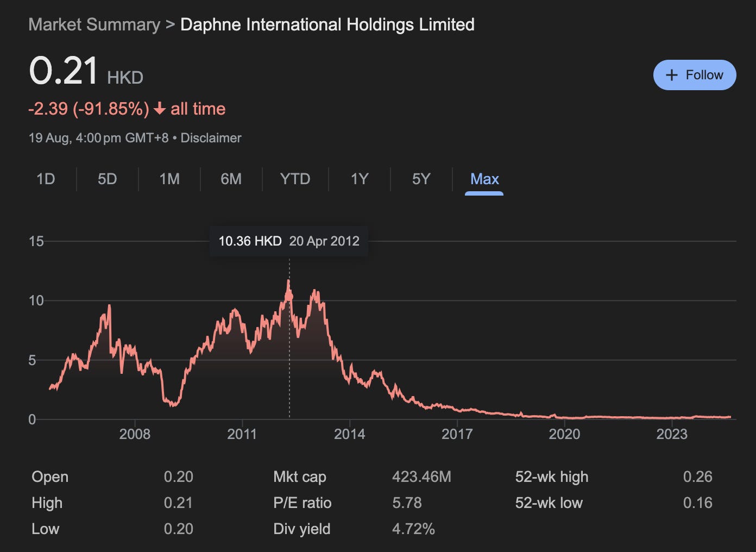
Task: Click the Mkt cap label
Action: pos(300,477)
